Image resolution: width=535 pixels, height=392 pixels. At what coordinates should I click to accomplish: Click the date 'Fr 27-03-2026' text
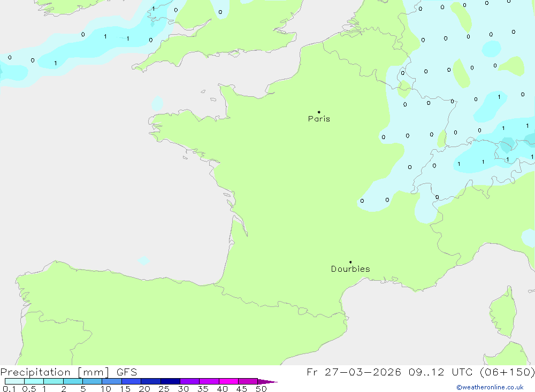[354, 372]
